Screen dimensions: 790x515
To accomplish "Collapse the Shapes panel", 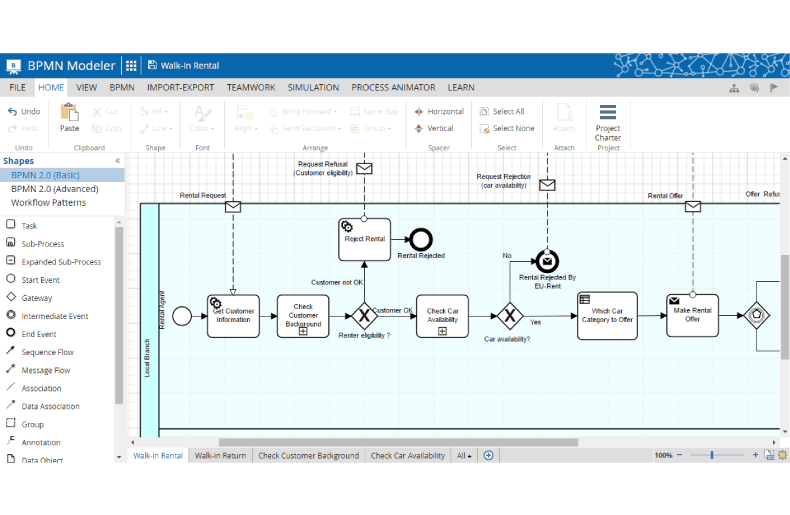I will (x=117, y=161).
